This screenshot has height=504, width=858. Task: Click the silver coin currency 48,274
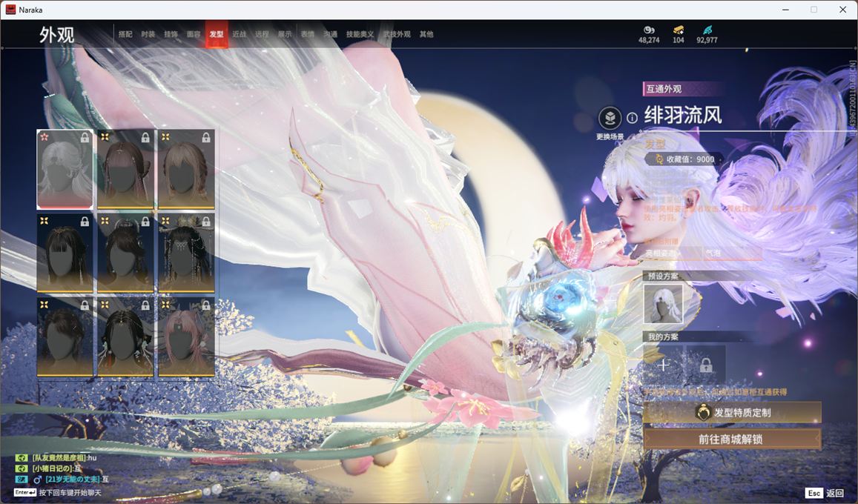click(x=649, y=34)
